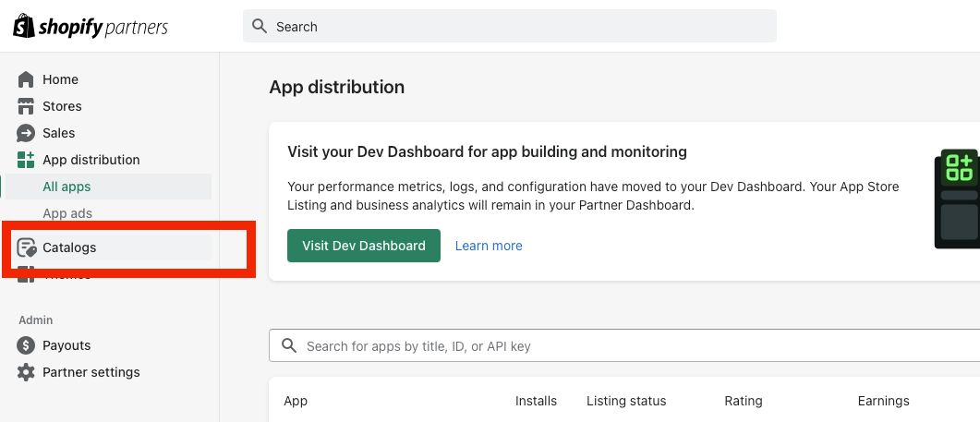The width and height of the screenshot is (980, 422).
Task: Focus the search apps by title field
Action: pos(624,345)
